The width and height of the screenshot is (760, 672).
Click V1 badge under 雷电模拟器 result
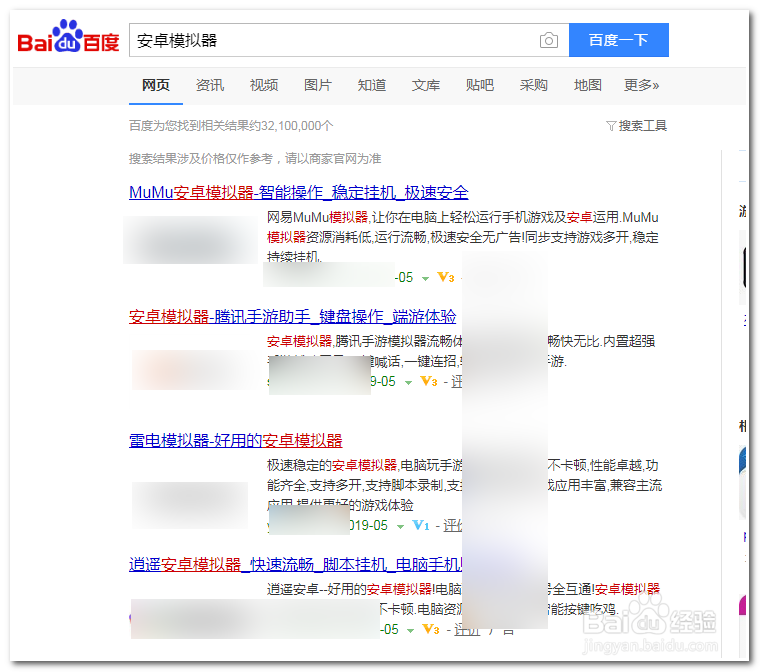(x=421, y=525)
